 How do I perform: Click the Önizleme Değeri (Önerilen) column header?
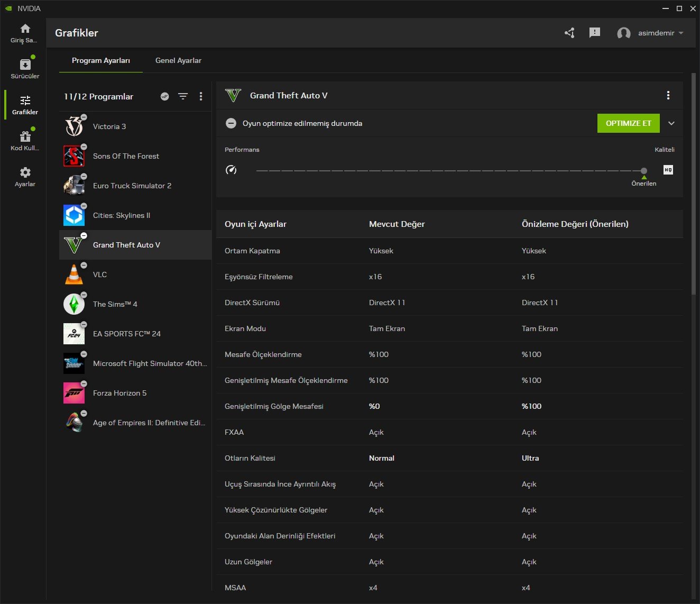coord(575,224)
